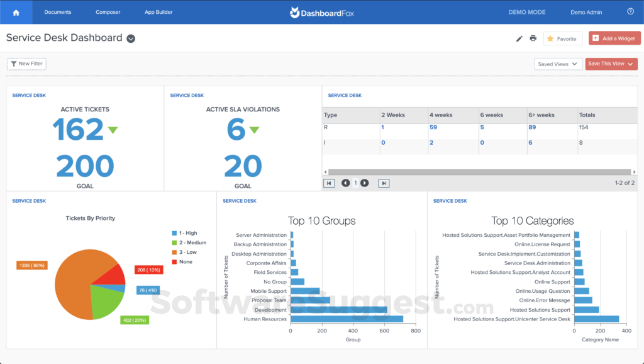This screenshot has width=644, height=364.
Task: Open the New Filter panel
Action: (x=26, y=64)
